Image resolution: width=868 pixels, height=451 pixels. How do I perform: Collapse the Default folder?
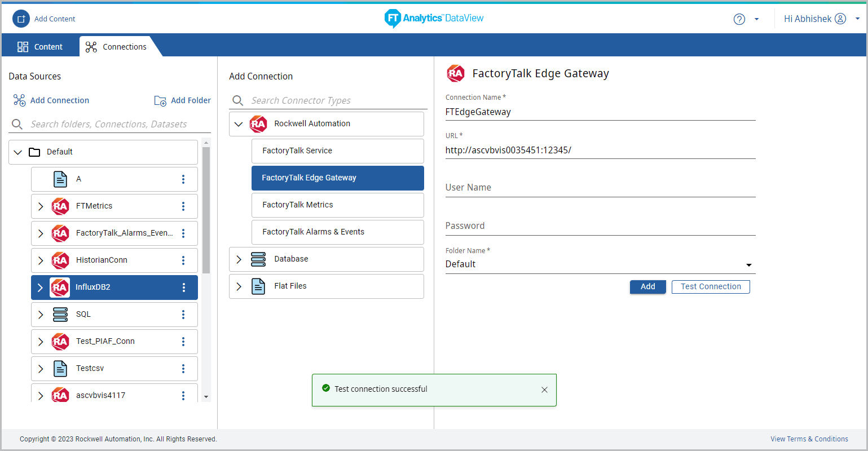pos(17,152)
